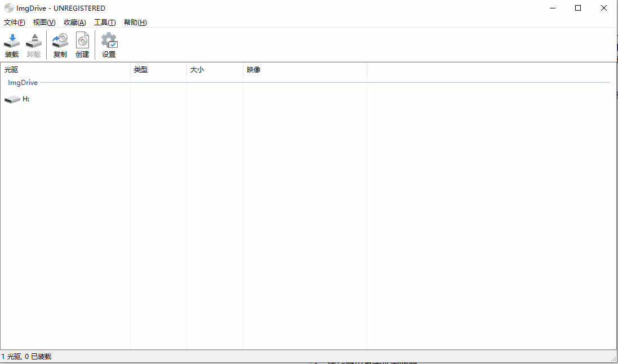Open the Favorites (收藏) menu
This screenshot has width=618, height=364.
[x=75, y=23]
